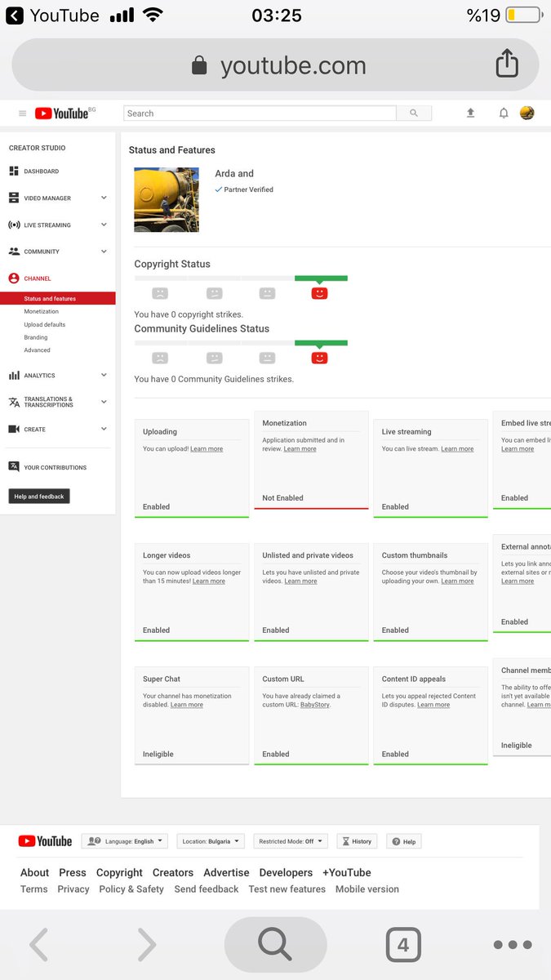Click Learn more in Custom thumbnails card

click(457, 581)
